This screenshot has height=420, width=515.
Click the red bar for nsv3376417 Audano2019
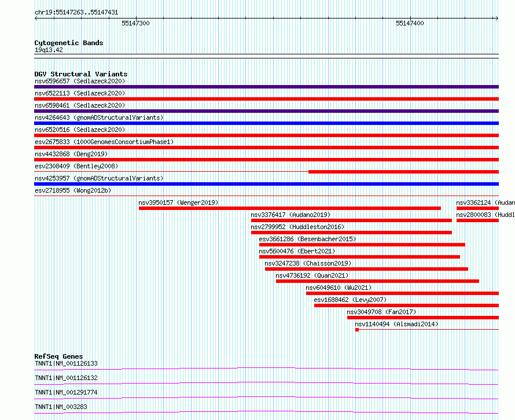pyautogui.click(x=351, y=220)
